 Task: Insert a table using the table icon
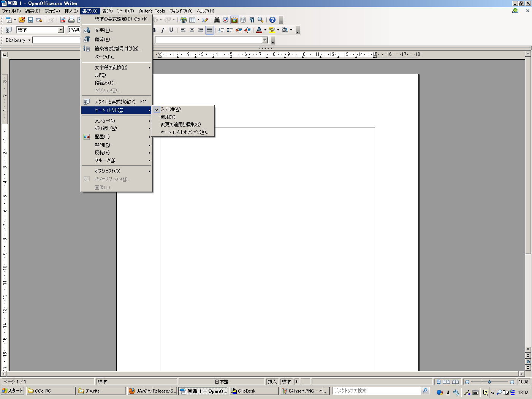(192, 20)
